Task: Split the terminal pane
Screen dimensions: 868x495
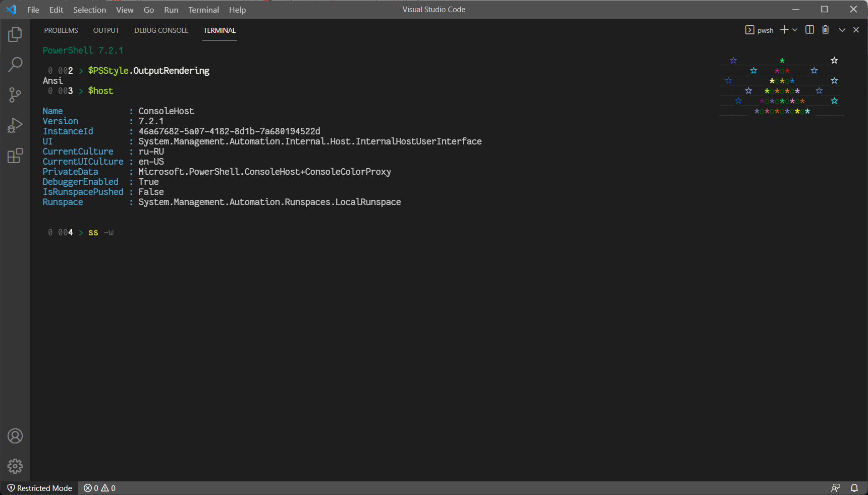Action: 809,30
